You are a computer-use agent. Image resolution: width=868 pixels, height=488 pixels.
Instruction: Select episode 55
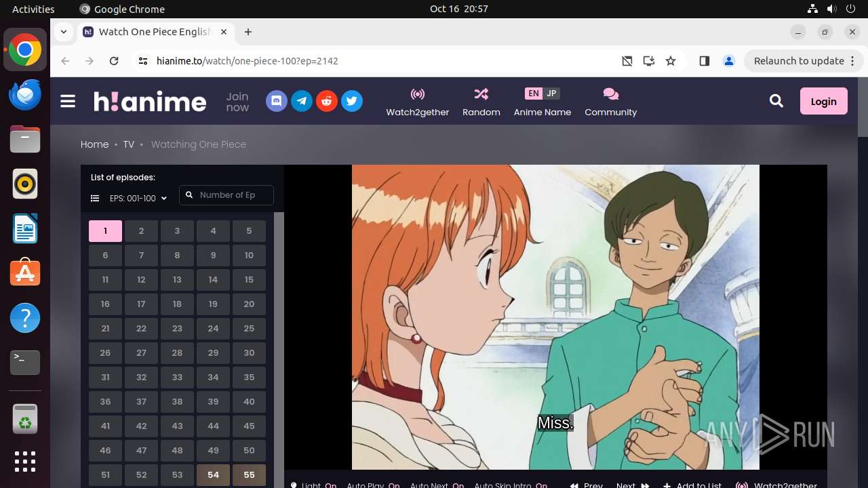(x=249, y=475)
